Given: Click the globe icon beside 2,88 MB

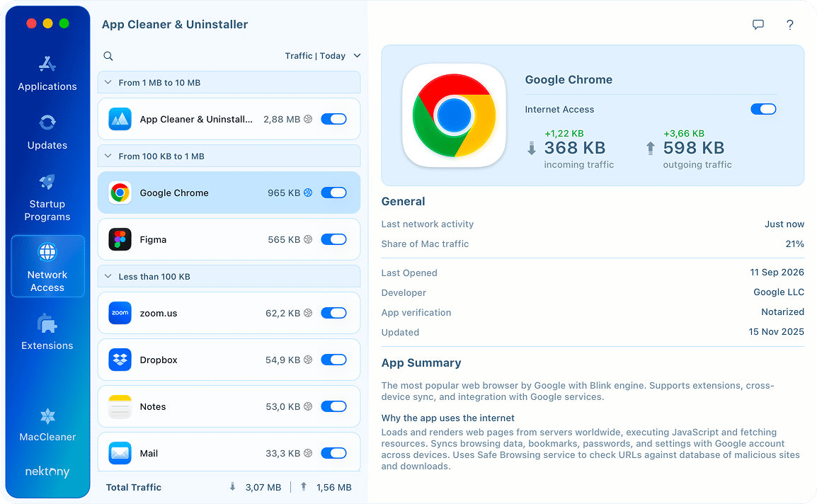Looking at the screenshot, I should [308, 120].
